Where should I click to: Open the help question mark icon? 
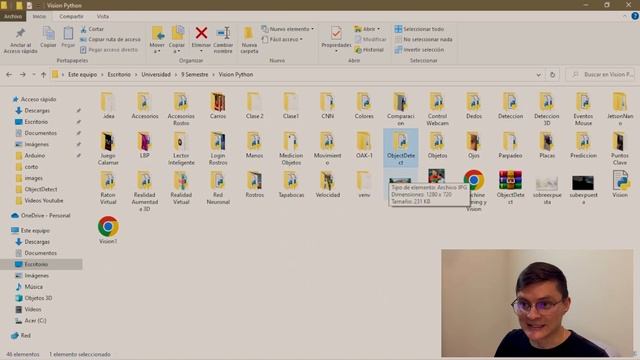pos(635,16)
